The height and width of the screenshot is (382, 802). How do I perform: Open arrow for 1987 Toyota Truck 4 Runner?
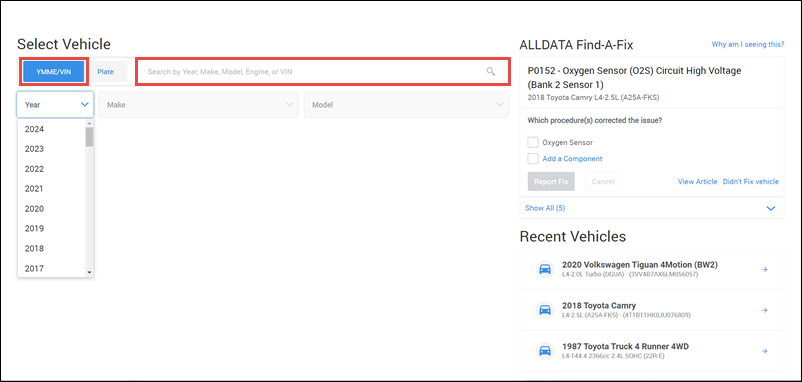[765, 351]
